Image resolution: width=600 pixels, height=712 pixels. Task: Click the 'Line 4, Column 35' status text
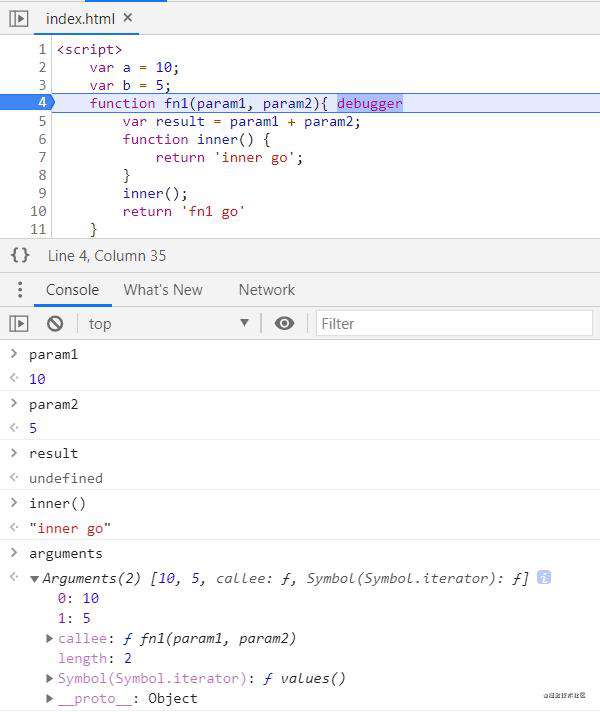tap(107, 256)
